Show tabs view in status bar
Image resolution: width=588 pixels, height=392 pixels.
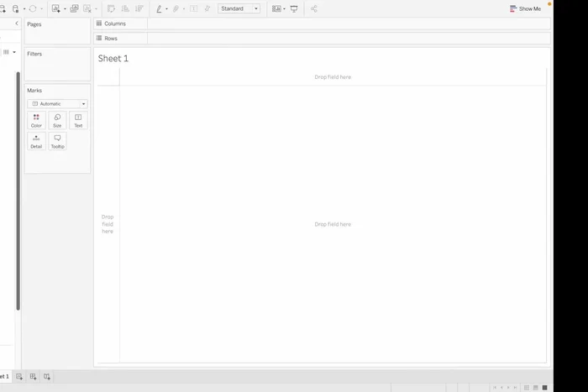pyautogui.click(x=545, y=388)
